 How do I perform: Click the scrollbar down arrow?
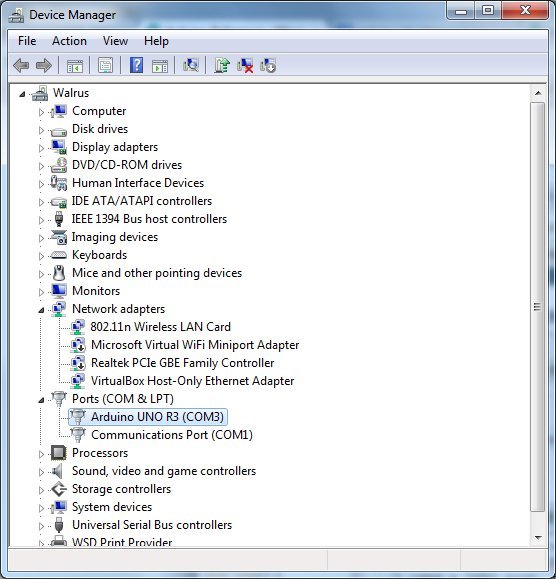538,538
